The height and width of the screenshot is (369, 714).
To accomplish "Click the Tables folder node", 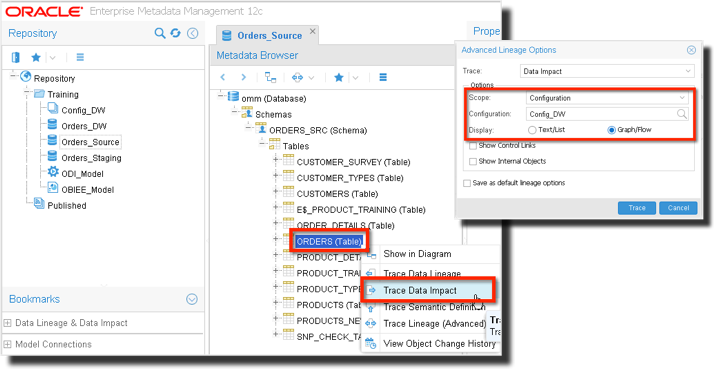I will point(296,146).
